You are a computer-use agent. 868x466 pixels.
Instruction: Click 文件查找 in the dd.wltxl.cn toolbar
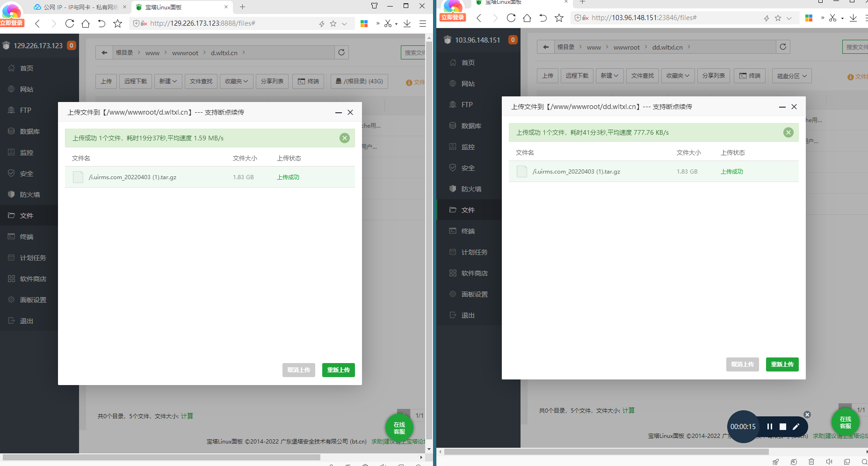pyautogui.click(x=643, y=76)
